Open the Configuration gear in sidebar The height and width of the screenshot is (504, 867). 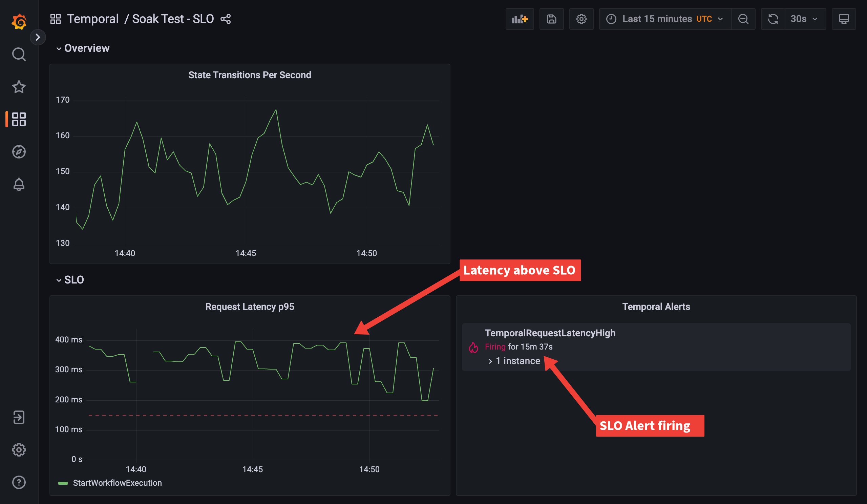19,450
